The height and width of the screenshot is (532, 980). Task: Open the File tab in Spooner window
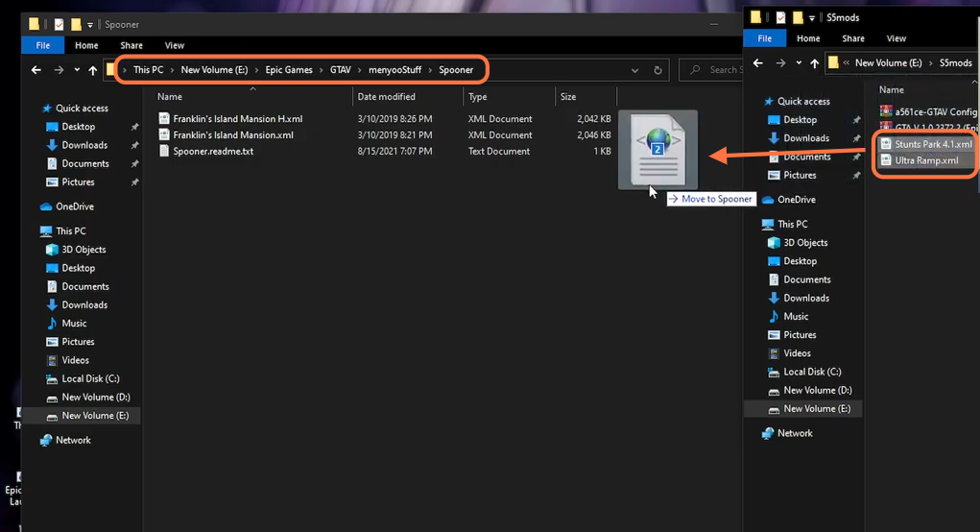[x=42, y=45]
